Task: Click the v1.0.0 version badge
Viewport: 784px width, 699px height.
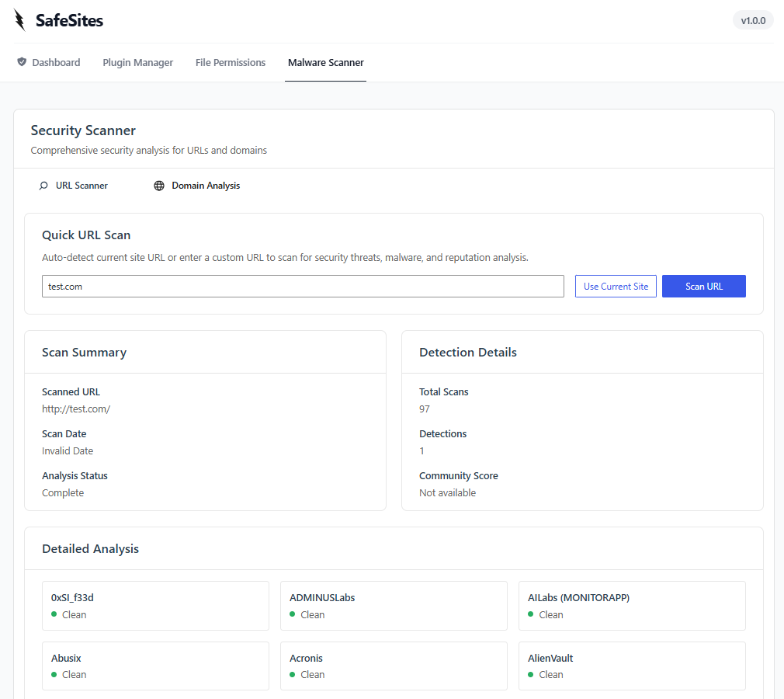Action: click(753, 20)
